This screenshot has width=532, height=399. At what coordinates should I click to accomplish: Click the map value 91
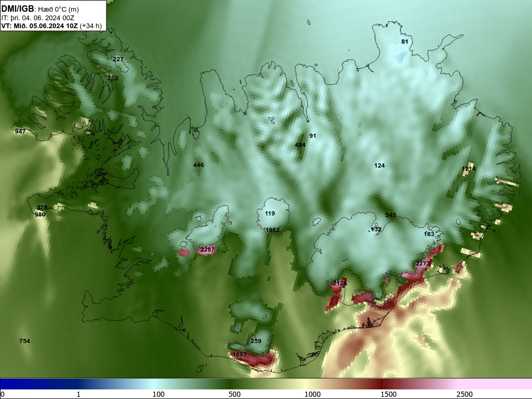[313, 136]
